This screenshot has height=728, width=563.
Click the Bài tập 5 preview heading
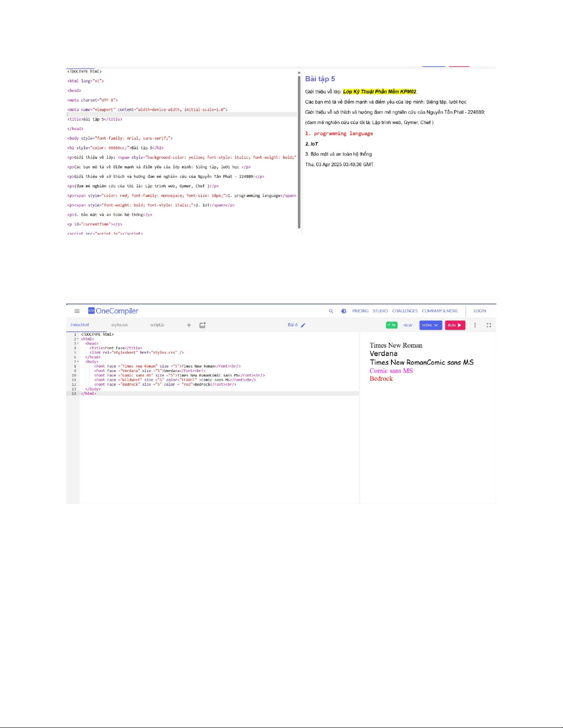pyautogui.click(x=320, y=79)
